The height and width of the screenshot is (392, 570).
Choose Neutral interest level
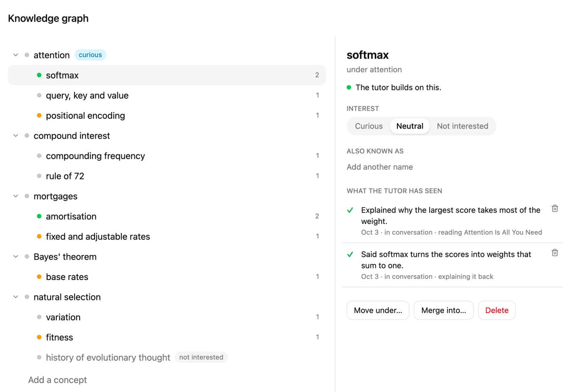pos(410,126)
